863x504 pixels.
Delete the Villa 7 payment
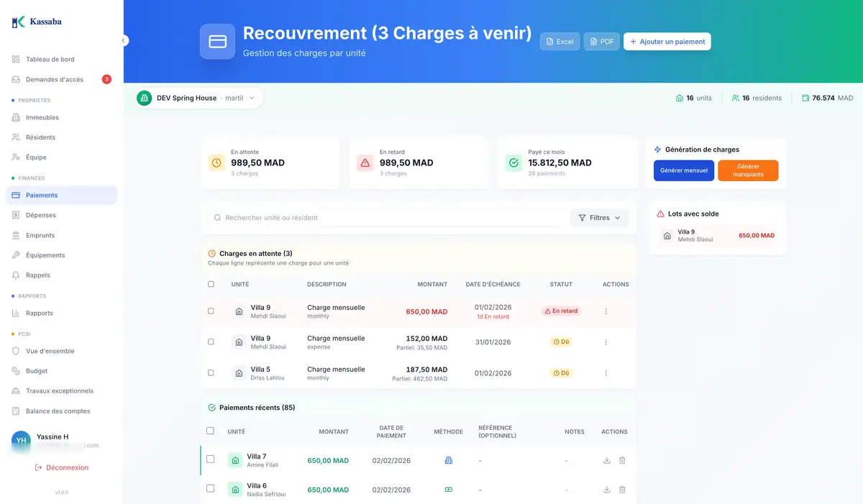[x=622, y=460]
